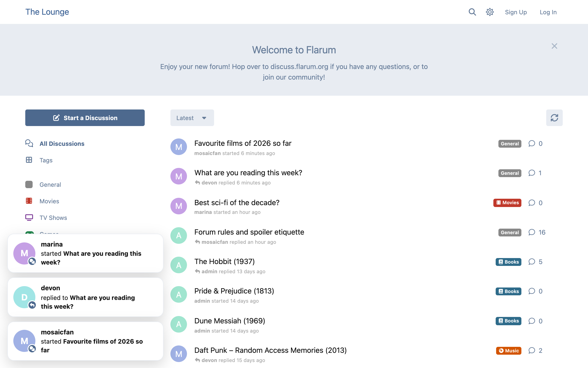Viewport: 588px width, 368px height.
Task: Click reply count on The Hobbit row
Action: 535,262
